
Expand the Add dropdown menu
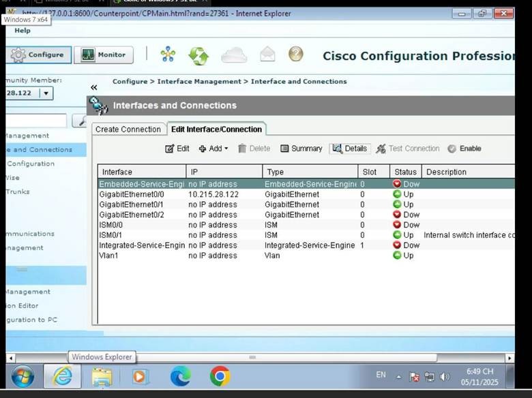tap(213, 149)
